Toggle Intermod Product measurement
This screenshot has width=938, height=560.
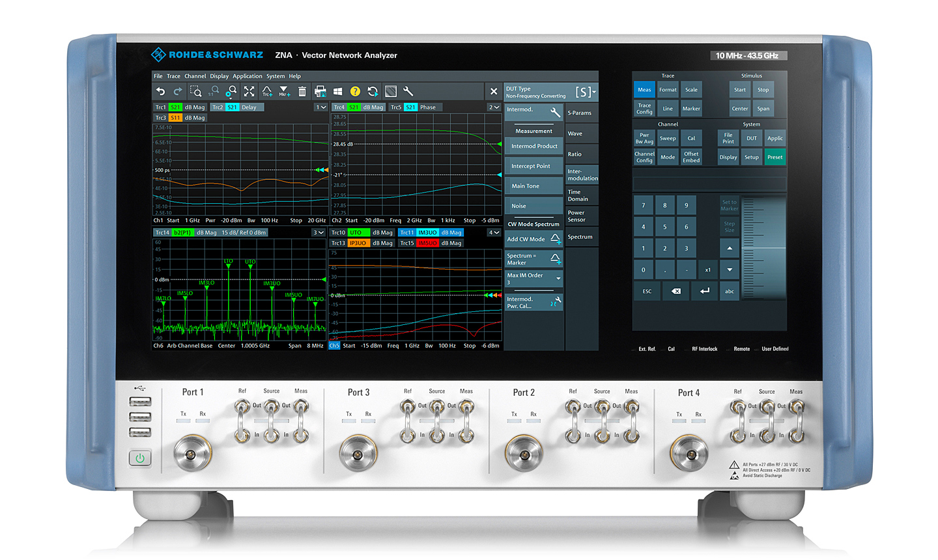tap(533, 147)
